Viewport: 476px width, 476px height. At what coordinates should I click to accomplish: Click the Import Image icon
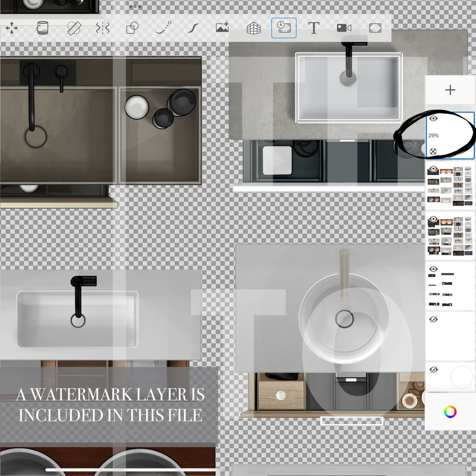(x=222, y=28)
